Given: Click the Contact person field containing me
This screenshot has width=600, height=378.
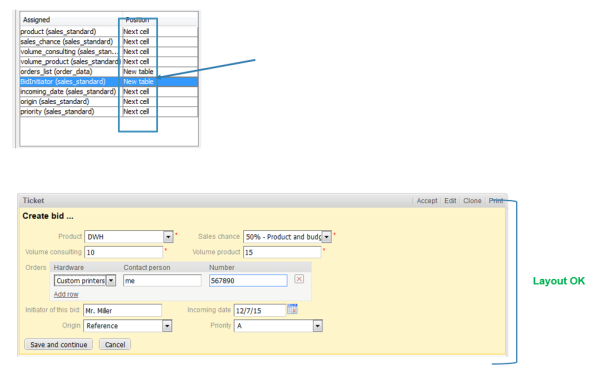Looking at the screenshot, I should [x=162, y=280].
